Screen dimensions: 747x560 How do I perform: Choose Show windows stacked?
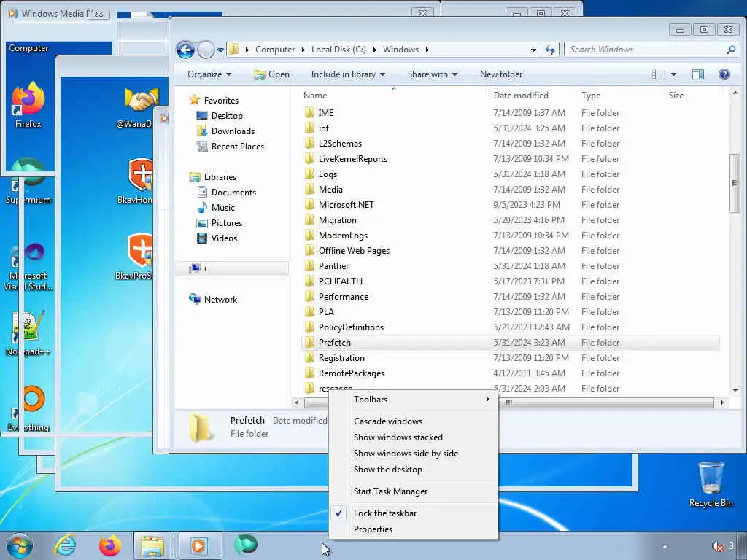pos(413,437)
